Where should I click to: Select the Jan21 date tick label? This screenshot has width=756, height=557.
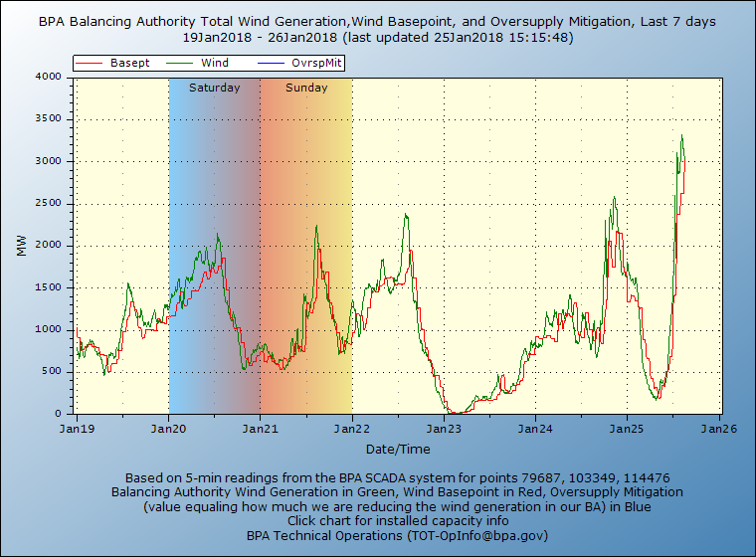pos(260,430)
